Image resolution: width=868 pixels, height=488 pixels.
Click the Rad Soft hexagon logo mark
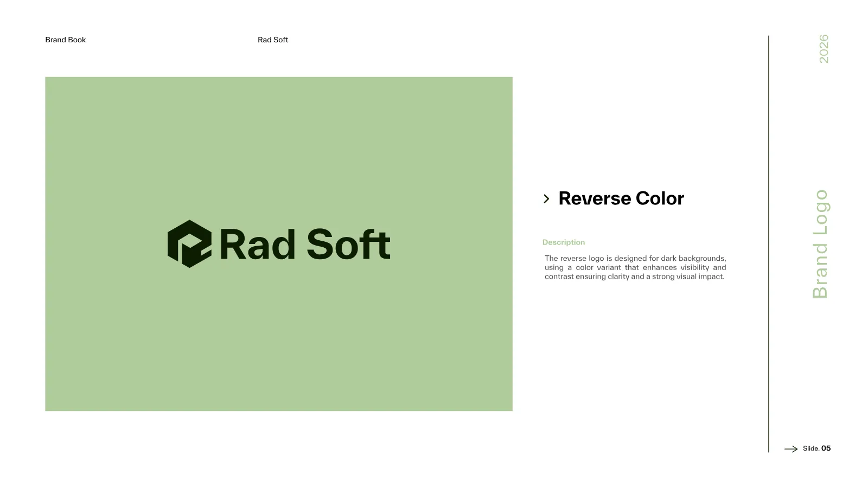coord(189,244)
